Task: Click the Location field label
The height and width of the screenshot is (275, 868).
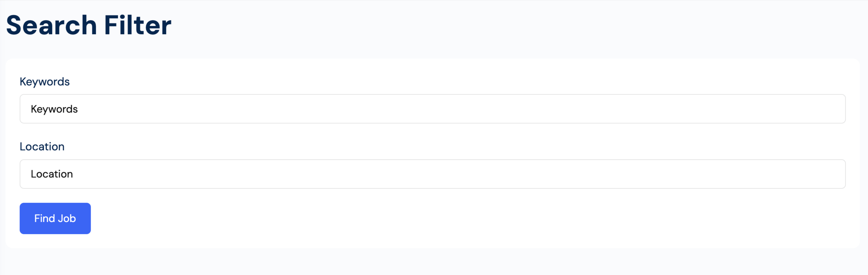Action: coord(42,146)
